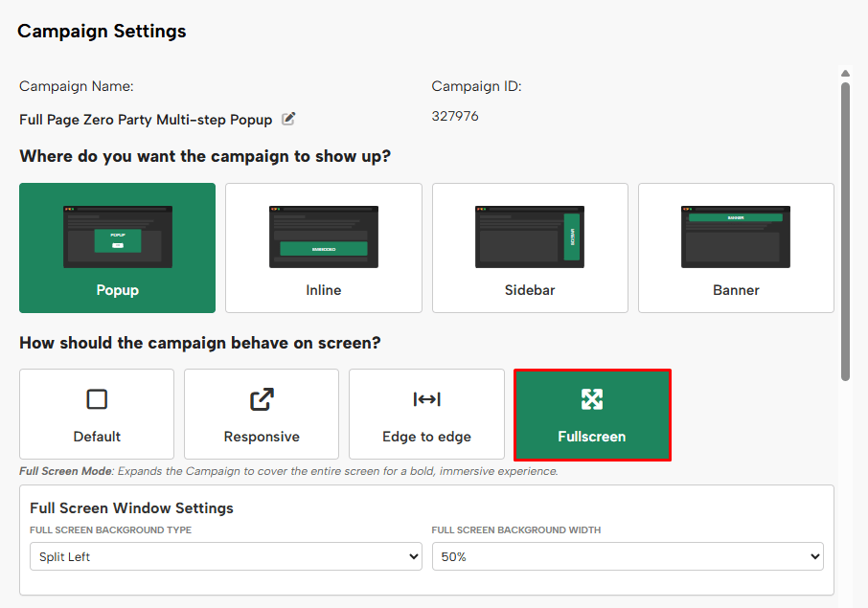
Task: Set the campaign behavior to Default
Action: [97, 414]
